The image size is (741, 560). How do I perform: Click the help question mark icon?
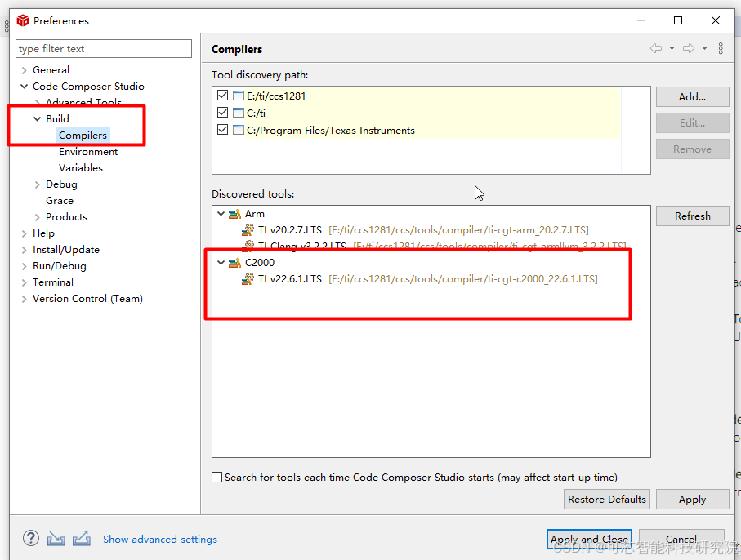tap(31, 538)
